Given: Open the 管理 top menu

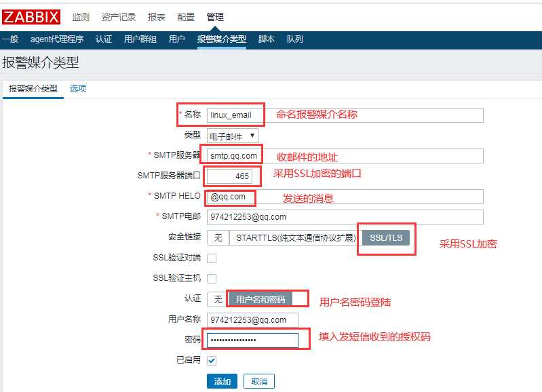Looking at the screenshot, I should point(215,17).
